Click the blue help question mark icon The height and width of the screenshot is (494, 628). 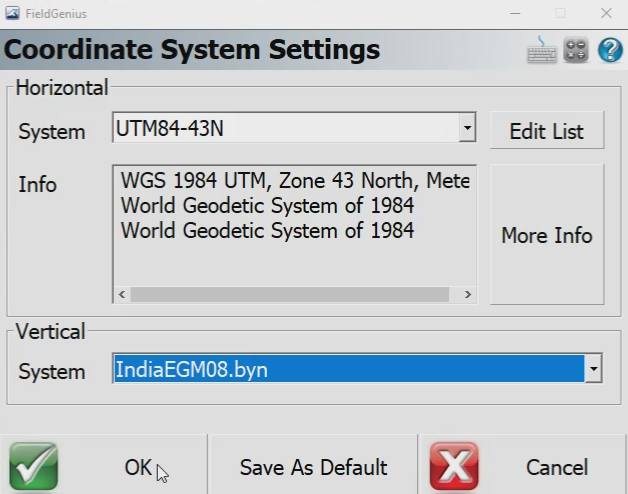coord(610,50)
